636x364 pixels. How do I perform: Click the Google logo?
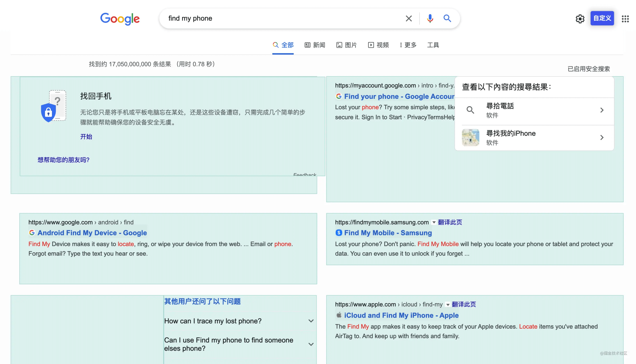click(x=120, y=19)
